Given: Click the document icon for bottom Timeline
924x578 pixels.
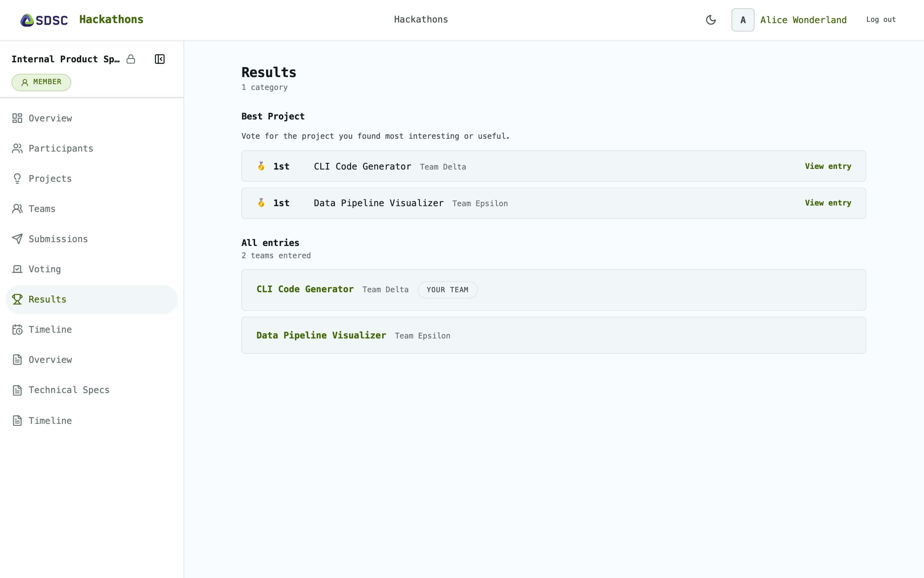Looking at the screenshot, I should click(17, 421).
